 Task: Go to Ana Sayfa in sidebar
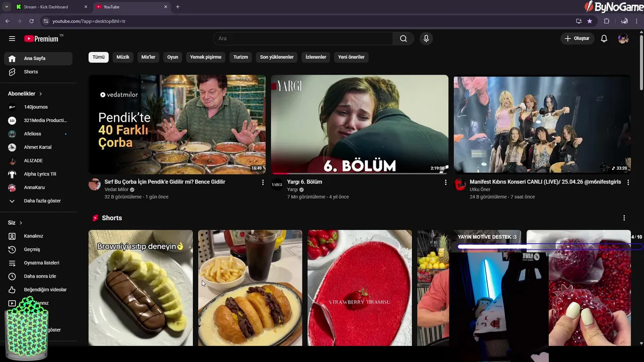[38, 58]
